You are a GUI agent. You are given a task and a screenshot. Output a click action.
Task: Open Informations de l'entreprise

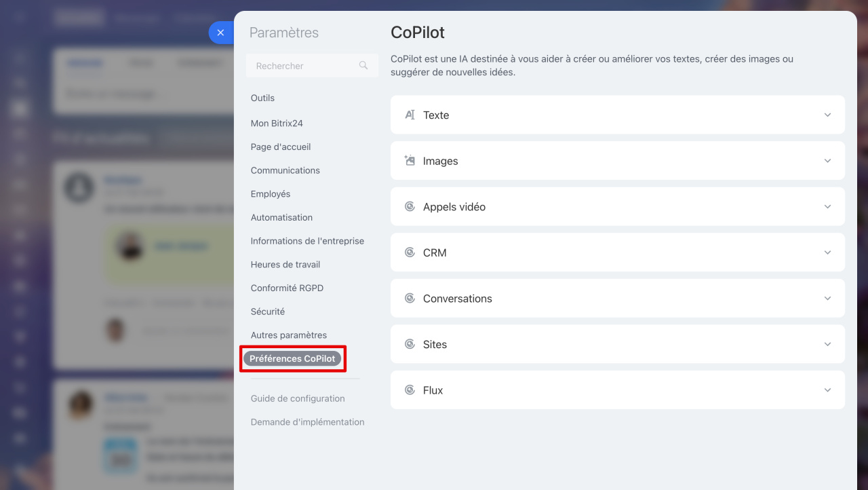(x=307, y=241)
